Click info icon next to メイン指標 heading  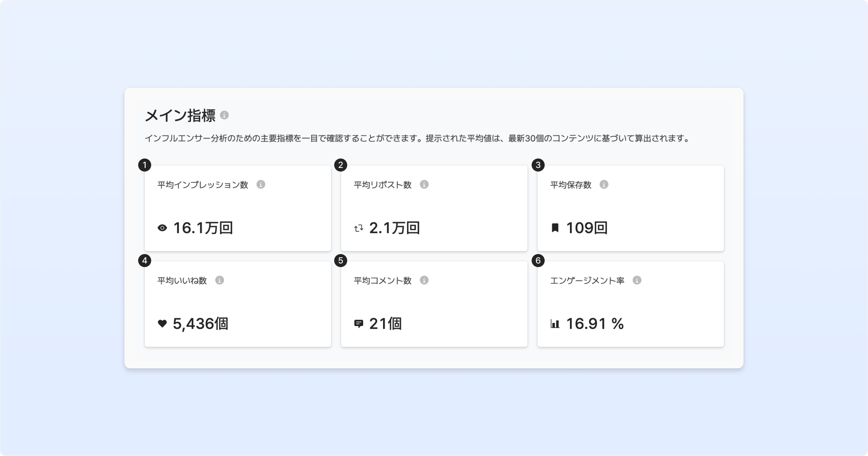click(x=224, y=115)
